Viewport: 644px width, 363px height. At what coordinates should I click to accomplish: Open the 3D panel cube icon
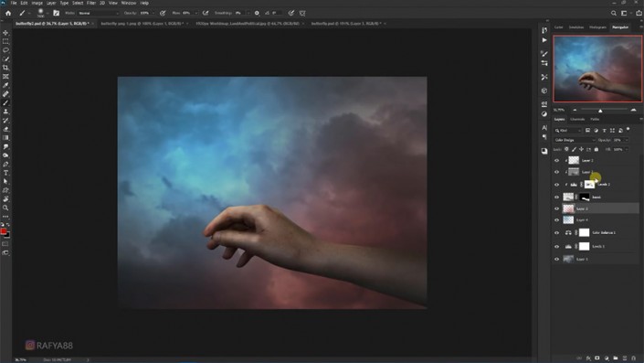coord(544,91)
